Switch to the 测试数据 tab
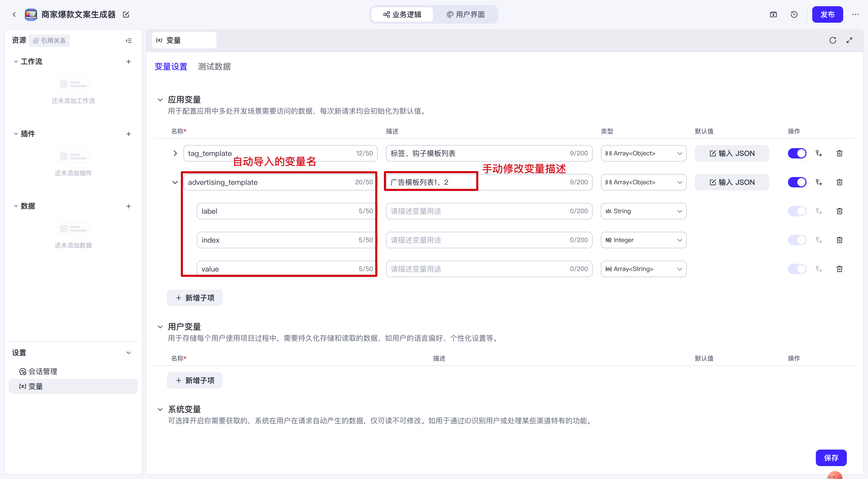This screenshot has width=868, height=479. [x=214, y=67]
